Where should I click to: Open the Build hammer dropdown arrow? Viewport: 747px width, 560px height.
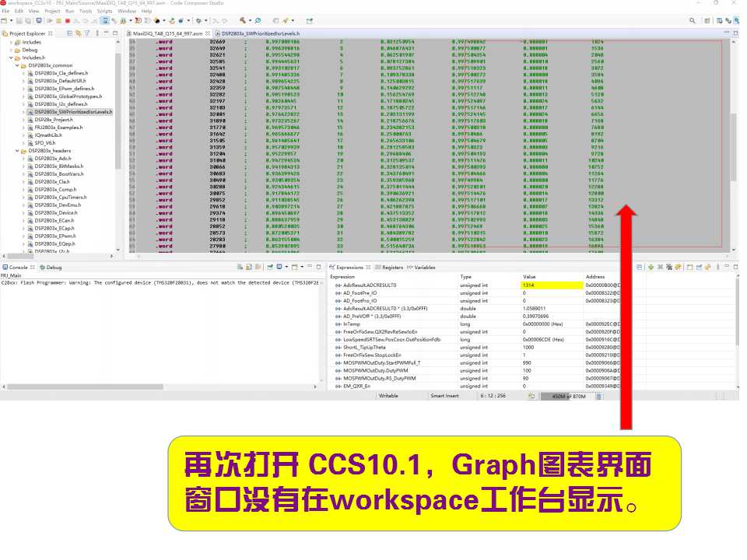(250, 20)
